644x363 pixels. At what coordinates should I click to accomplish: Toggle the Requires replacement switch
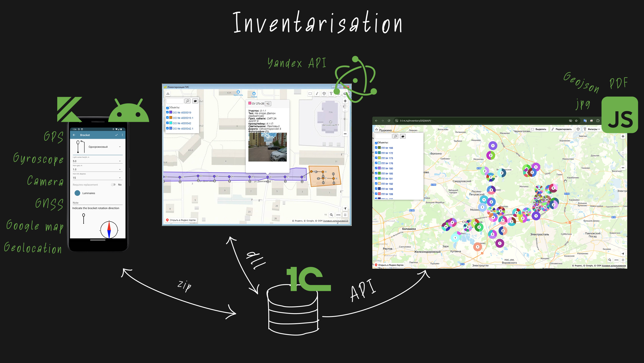(114, 185)
